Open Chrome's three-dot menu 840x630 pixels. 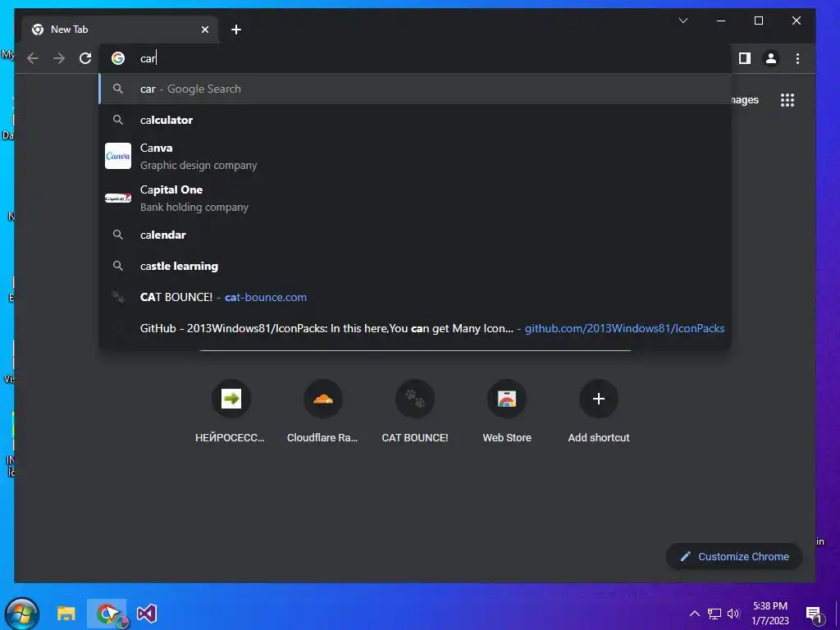click(x=797, y=58)
